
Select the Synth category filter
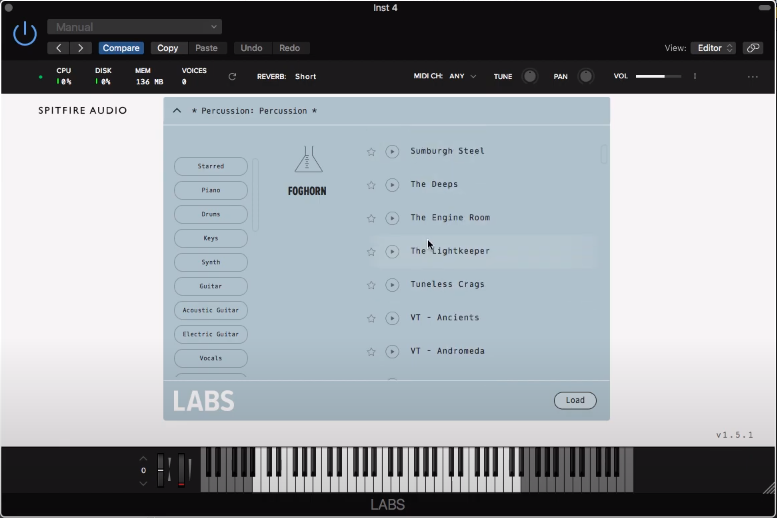tap(211, 262)
